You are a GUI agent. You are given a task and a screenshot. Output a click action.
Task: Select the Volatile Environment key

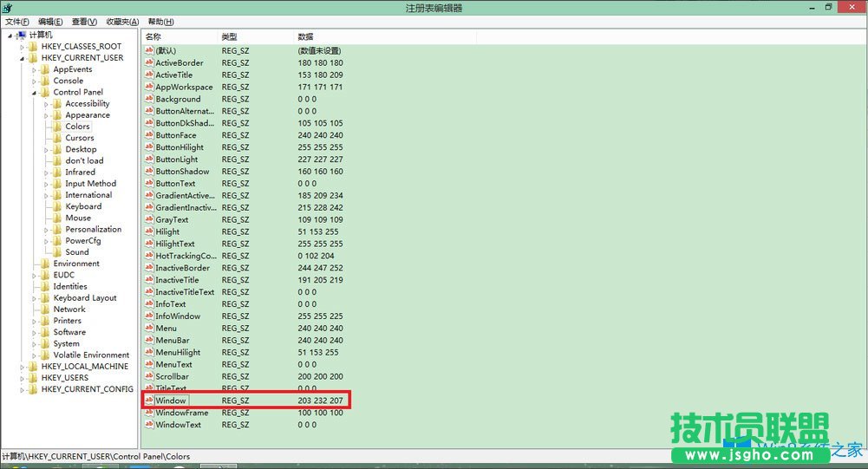click(91, 355)
